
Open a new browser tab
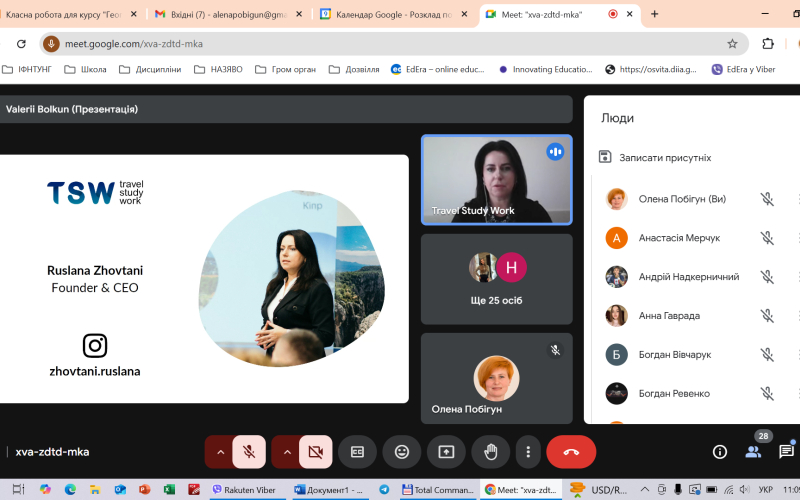tap(655, 14)
